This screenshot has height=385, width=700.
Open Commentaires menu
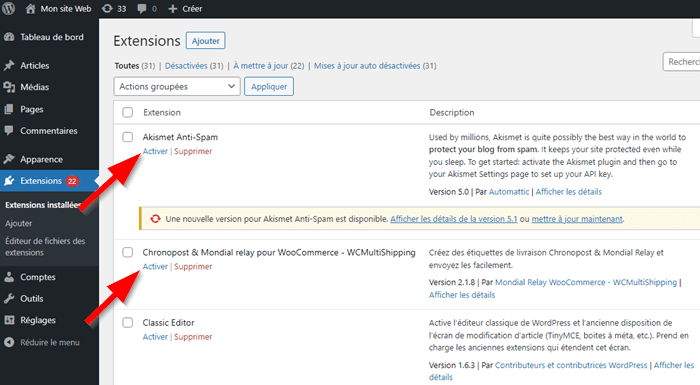[x=49, y=130]
